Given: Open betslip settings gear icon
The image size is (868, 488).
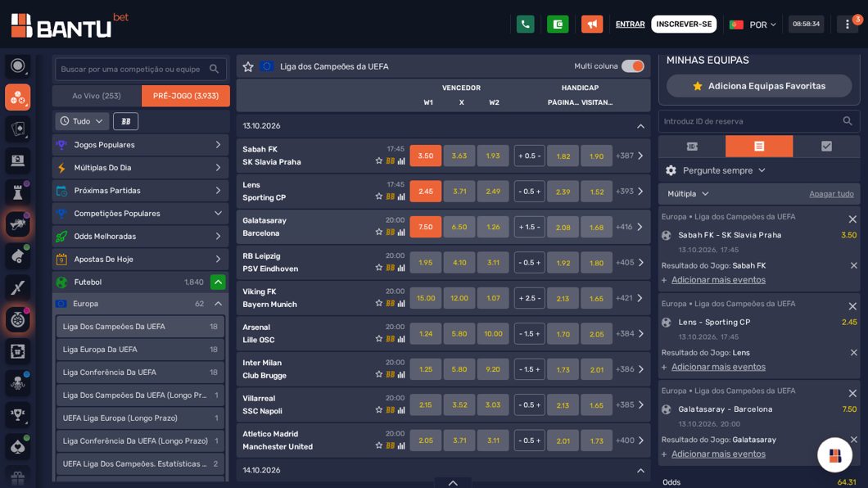Looking at the screenshot, I should point(671,170).
